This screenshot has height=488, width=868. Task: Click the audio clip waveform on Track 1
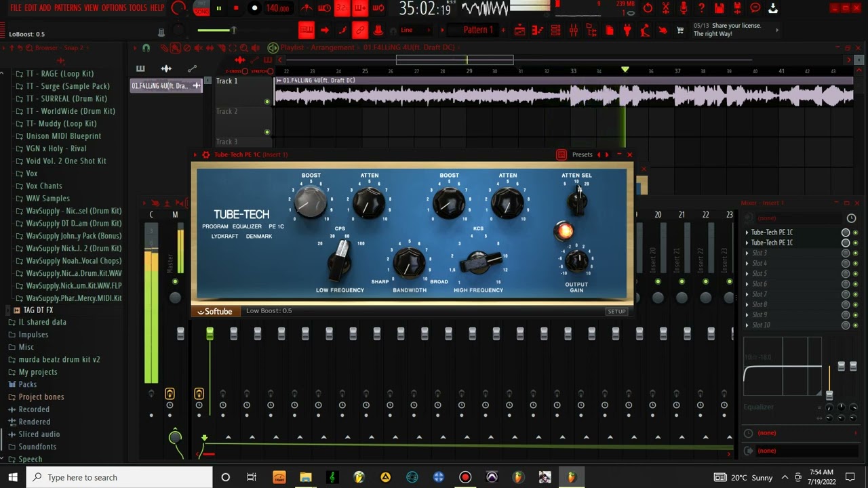[x=564, y=96]
